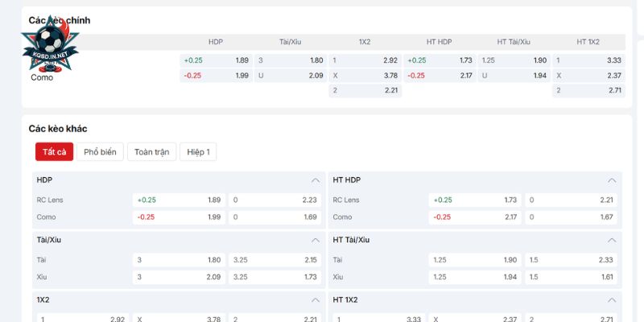
Task: Choose HT Tài/Xiu 1.25 at 1.90 in main table
Action: [514, 60]
